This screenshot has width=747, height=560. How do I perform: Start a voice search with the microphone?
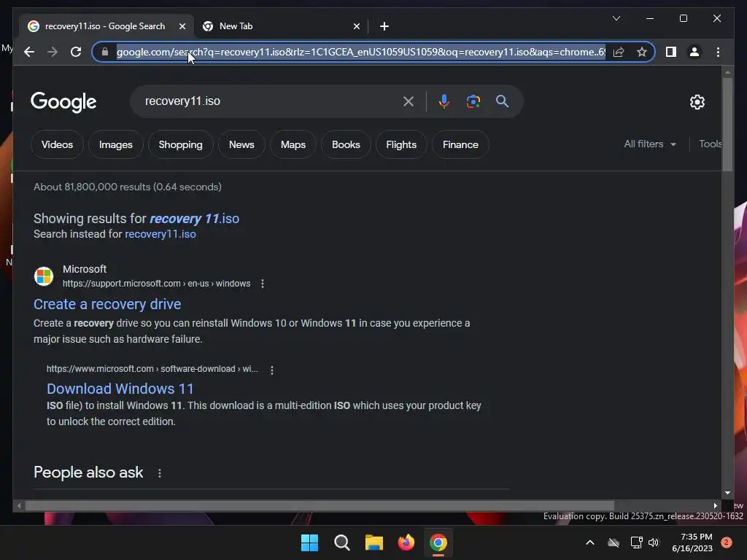point(444,101)
